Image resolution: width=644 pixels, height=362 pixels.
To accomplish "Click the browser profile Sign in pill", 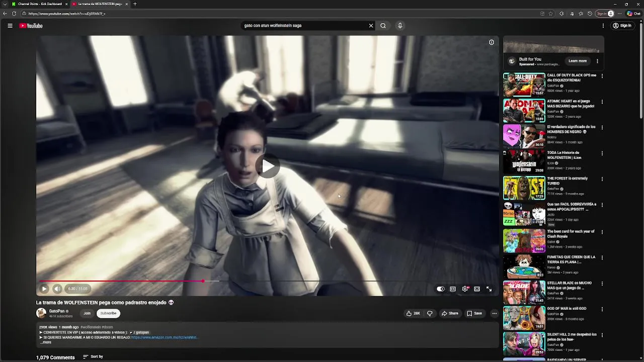I will pyautogui.click(x=605, y=14).
